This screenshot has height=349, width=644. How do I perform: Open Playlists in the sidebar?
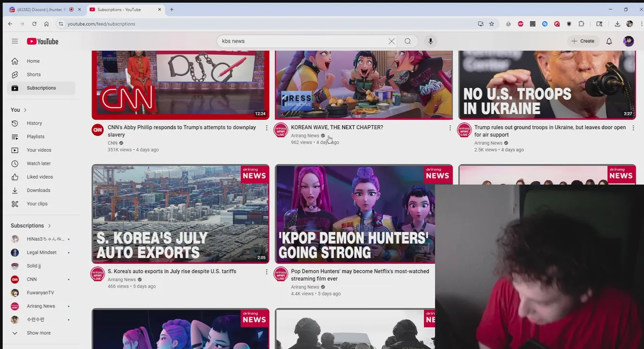(x=42, y=137)
